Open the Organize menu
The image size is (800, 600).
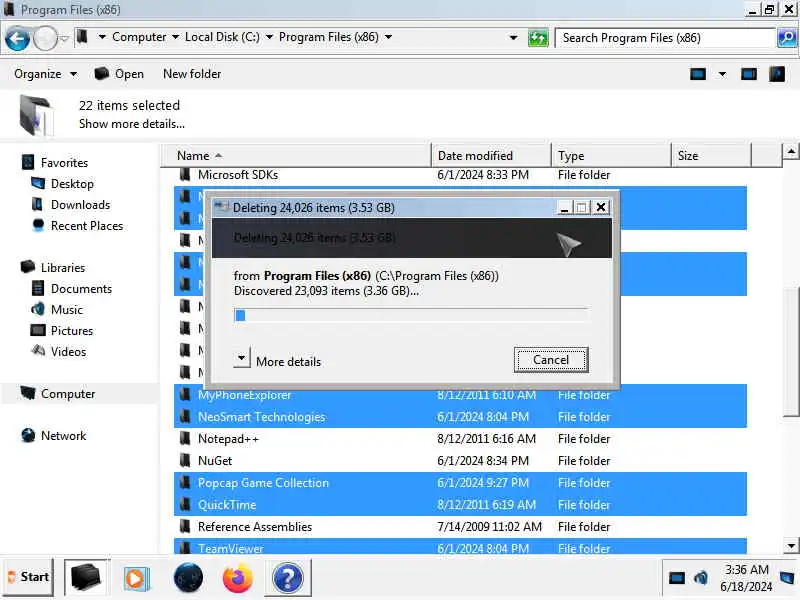(x=45, y=74)
